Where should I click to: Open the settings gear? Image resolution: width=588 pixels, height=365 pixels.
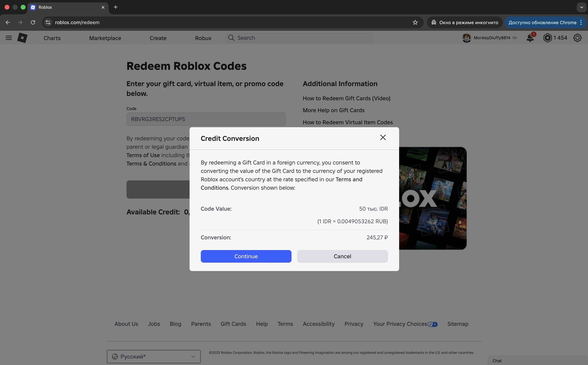577,38
